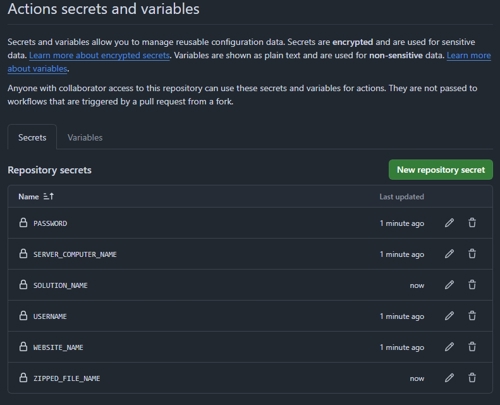Select the USERNAME secret name
500x405 pixels.
click(50, 316)
